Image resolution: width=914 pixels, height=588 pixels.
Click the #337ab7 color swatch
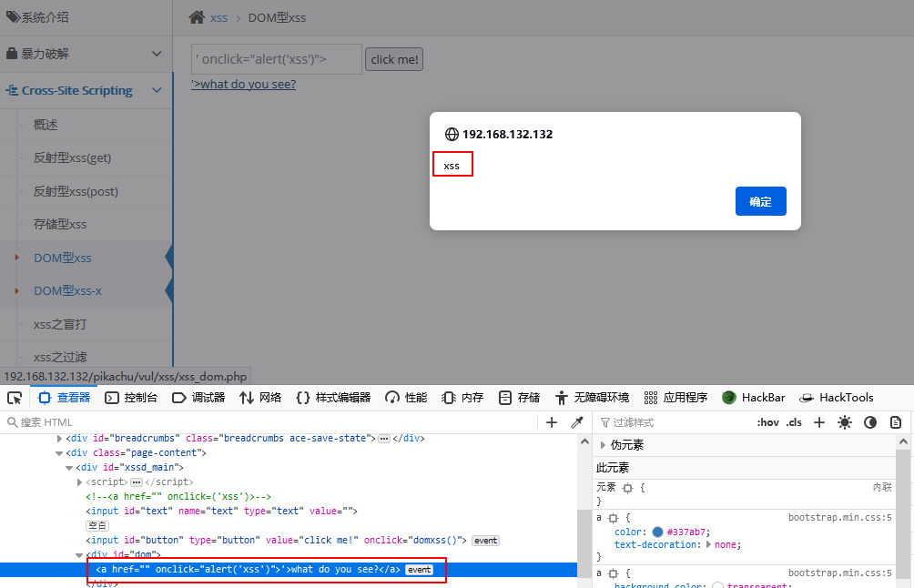click(x=657, y=532)
